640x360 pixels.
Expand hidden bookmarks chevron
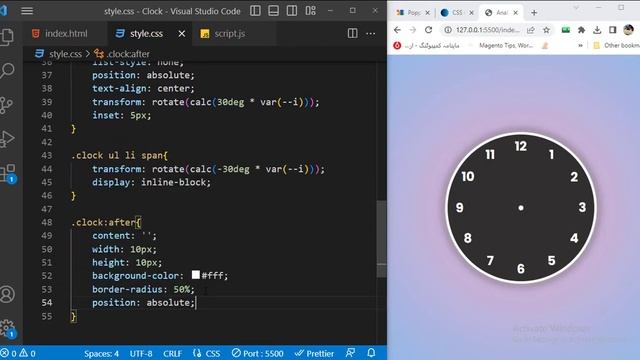[580, 46]
